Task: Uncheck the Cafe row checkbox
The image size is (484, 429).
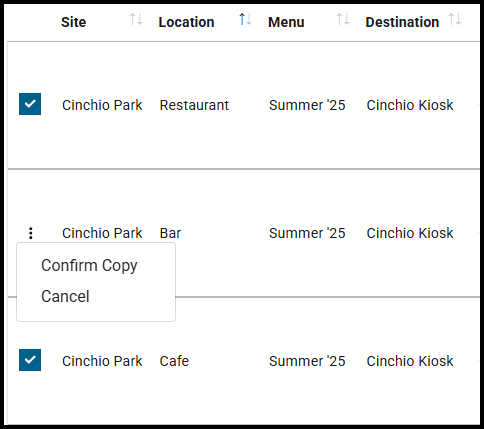Action: pos(30,360)
